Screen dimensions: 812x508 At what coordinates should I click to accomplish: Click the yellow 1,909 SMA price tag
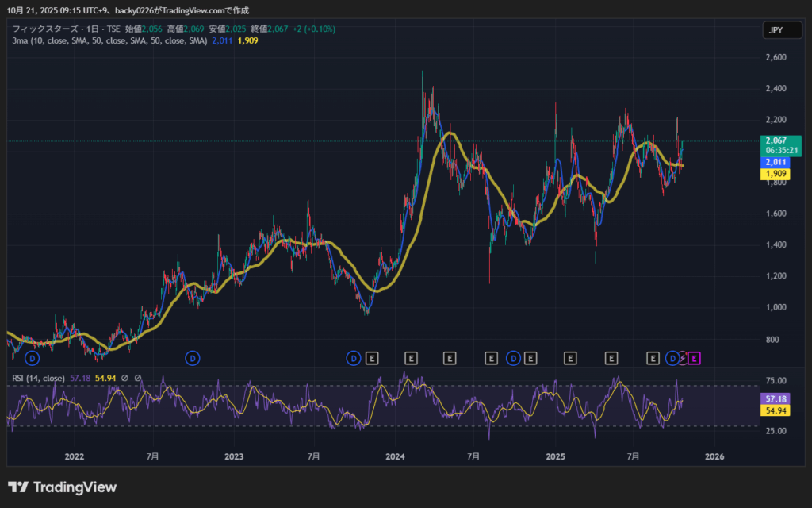coord(776,173)
